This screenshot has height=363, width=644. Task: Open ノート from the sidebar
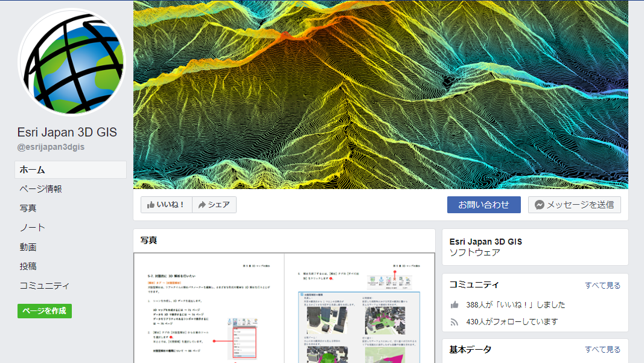coord(32,228)
